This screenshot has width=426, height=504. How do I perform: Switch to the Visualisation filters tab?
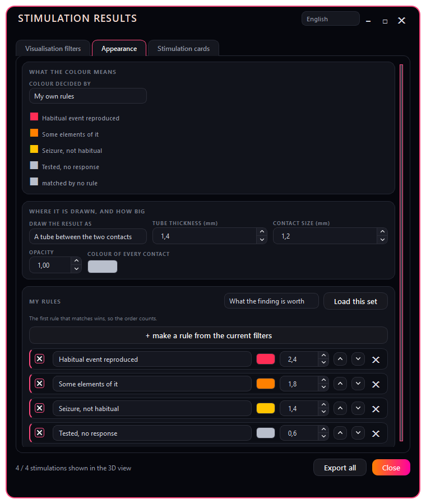pos(53,49)
